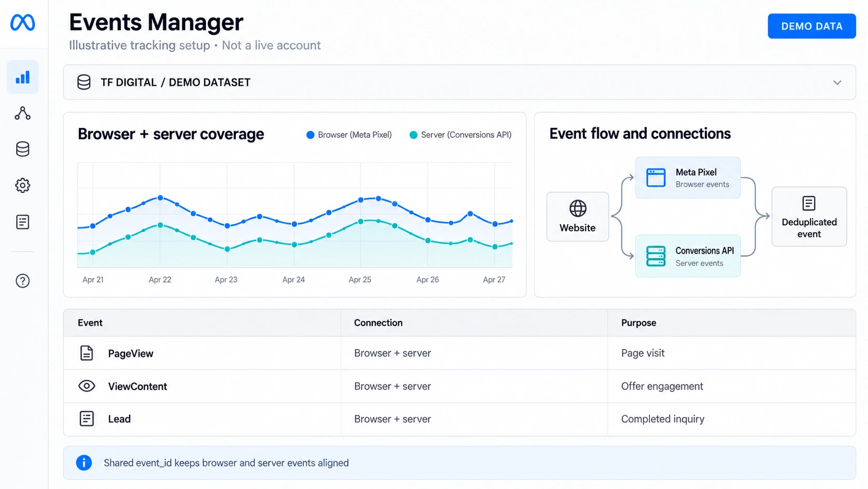
Task: Click the Completed inquiry purpose cell
Action: point(663,419)
